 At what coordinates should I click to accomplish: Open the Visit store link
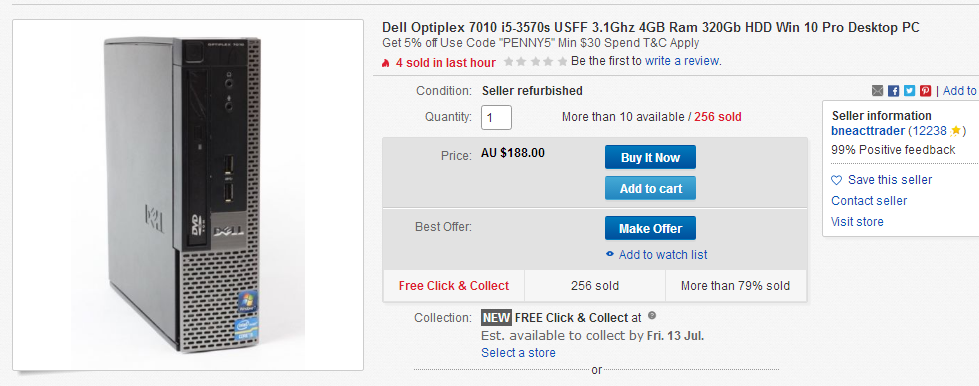pyautogui.click(x=857, y=222)
